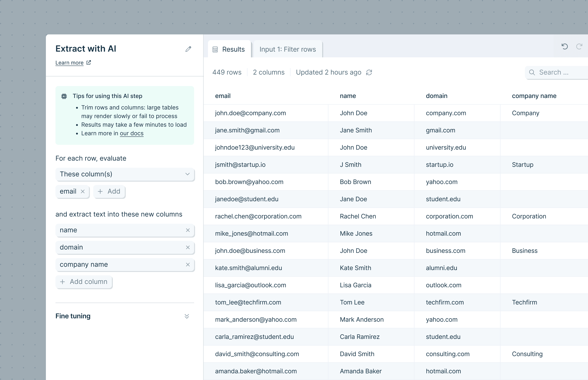Click the john.doe@company.com email cell

coord(250,113)
